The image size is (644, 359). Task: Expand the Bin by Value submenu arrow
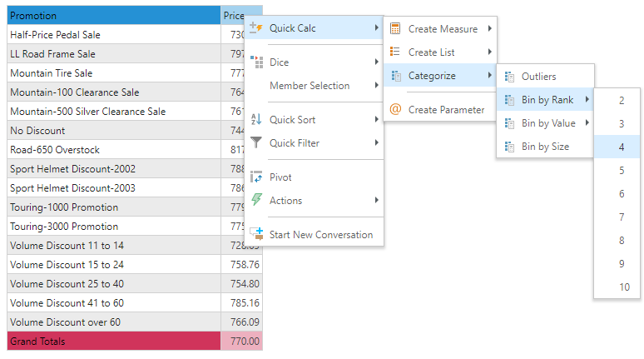587,123
